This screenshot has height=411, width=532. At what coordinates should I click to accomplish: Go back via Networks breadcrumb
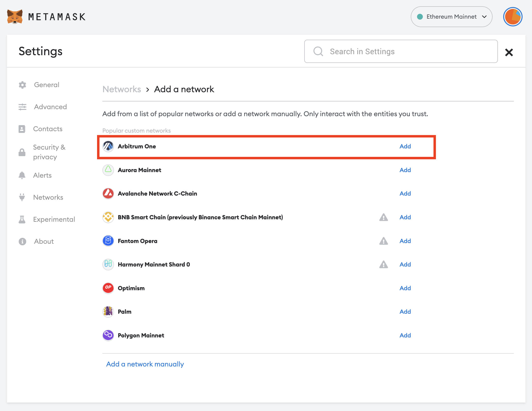122,89
